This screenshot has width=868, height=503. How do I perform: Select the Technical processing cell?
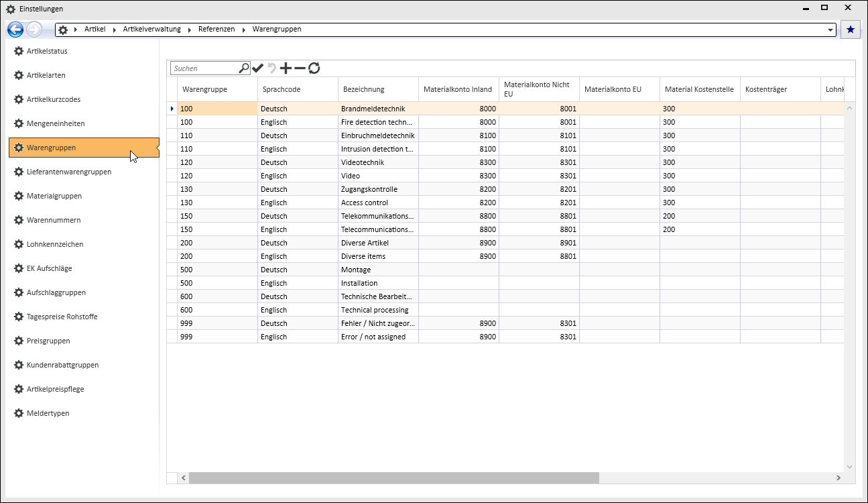pos(379,310)
